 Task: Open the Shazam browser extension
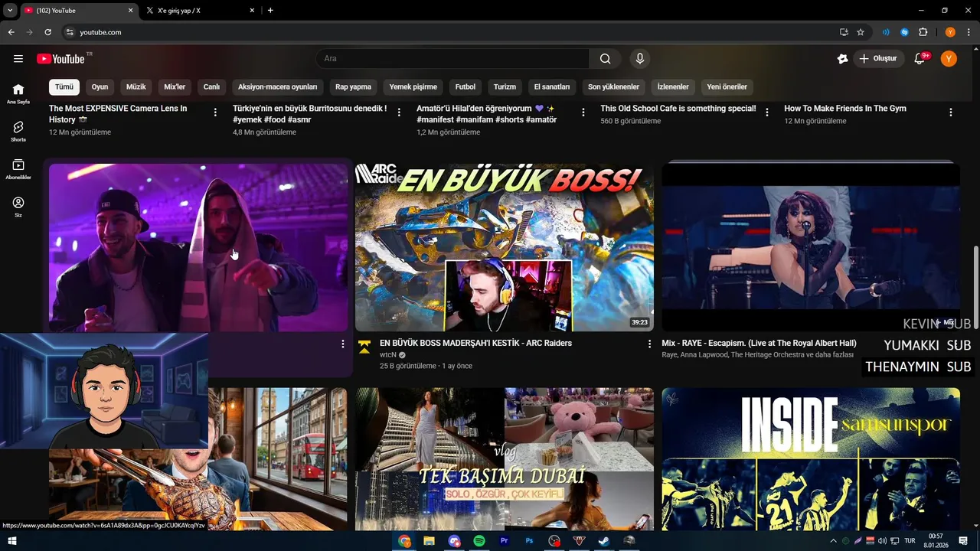tap(904, 32)
